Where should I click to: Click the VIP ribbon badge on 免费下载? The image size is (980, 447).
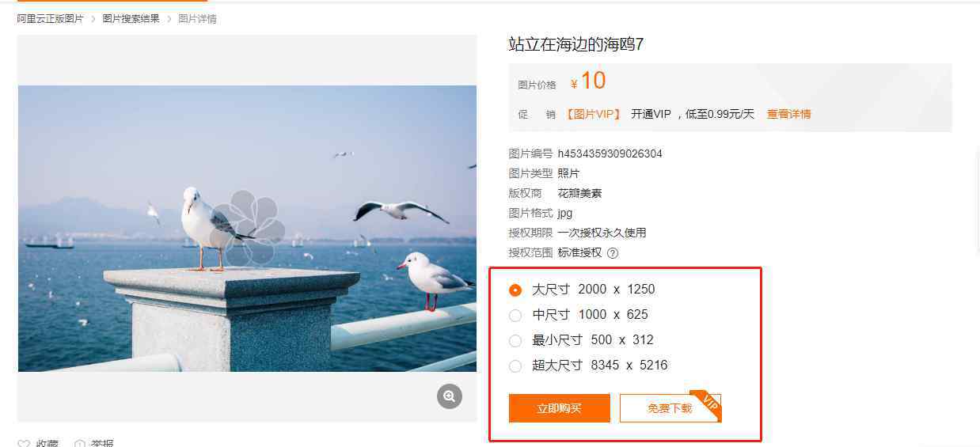coord(706,402)
